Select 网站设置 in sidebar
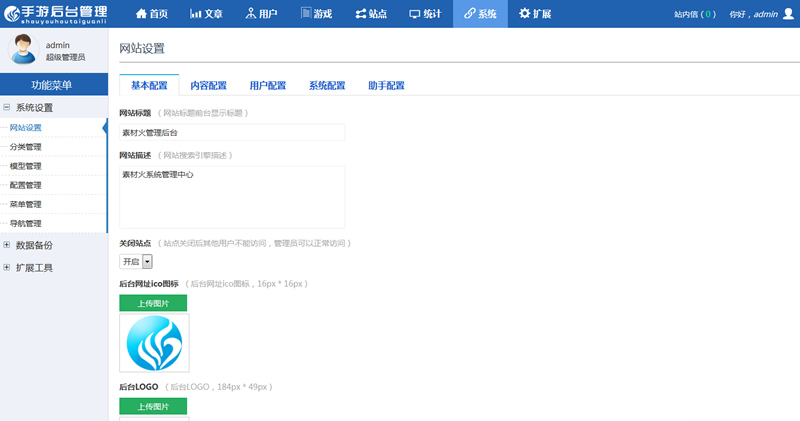Screen dimensions: 800x421 26,128
